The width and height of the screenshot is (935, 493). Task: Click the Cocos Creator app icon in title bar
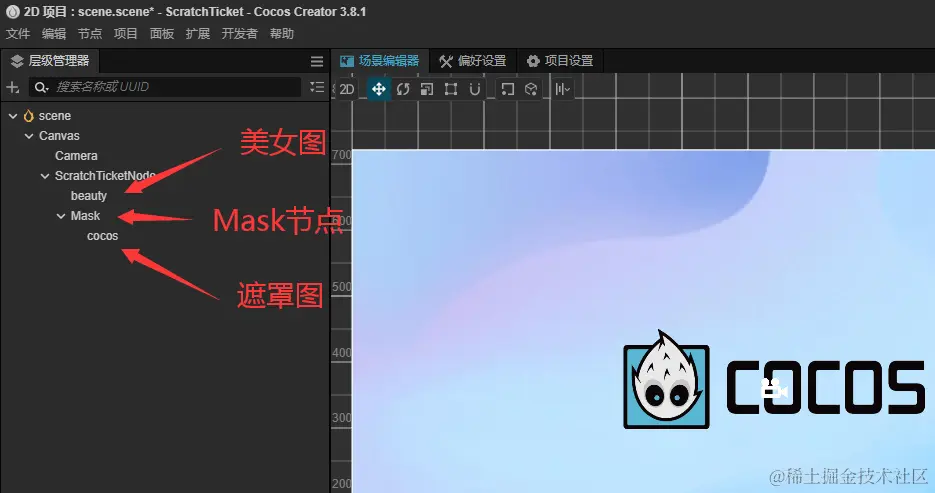tap(12, 11)
